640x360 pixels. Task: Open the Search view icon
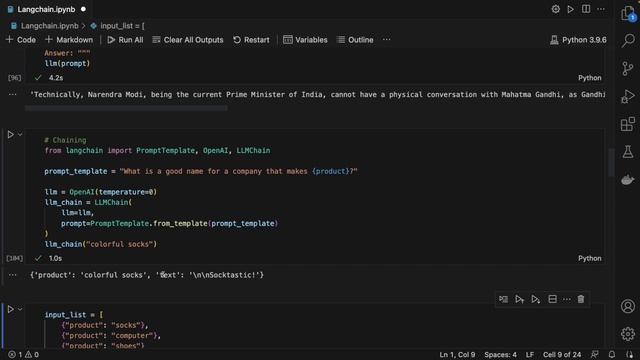(x=628, y=40)
